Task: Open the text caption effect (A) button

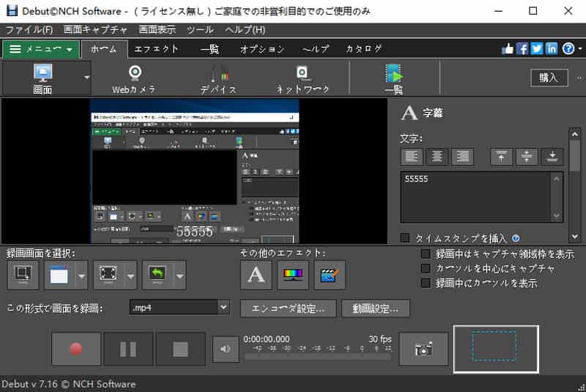Action: pyautogui.click(x=256, y=275)
